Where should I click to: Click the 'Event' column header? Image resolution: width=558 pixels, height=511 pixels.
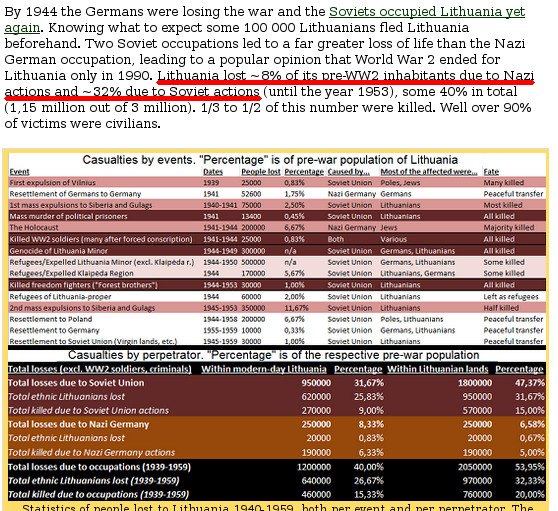click(x=19, y=172)
